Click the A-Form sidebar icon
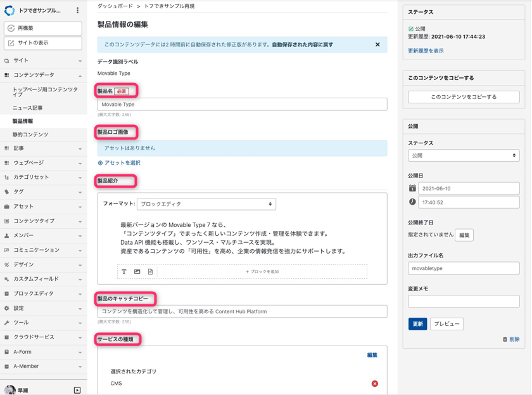Viewport: 532px width, 395px height. tap(6, 353)
